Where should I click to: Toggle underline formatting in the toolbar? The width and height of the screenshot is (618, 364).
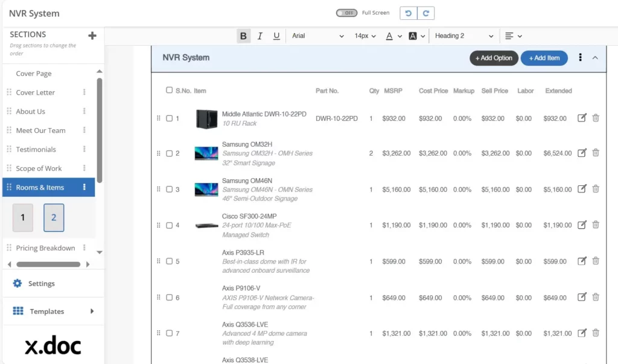[276, 36]
